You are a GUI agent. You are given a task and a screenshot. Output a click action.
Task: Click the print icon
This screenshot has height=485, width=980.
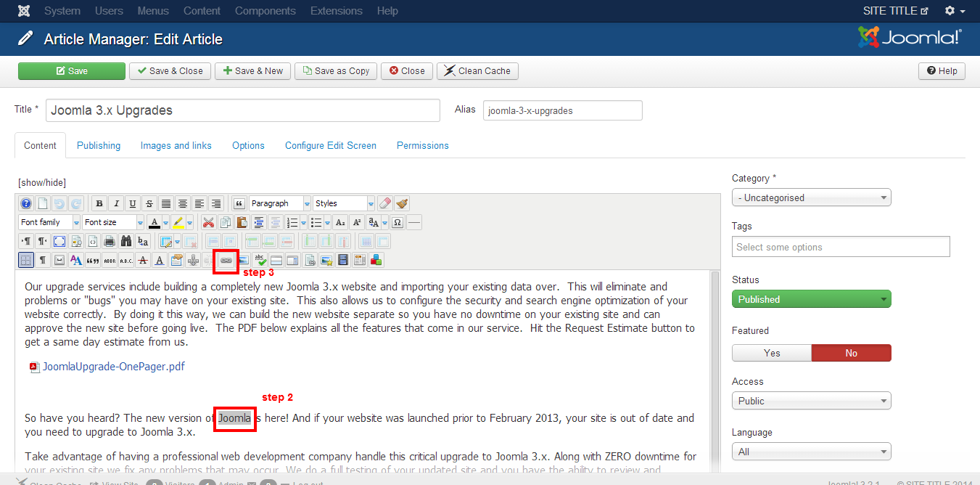point(110,241)
